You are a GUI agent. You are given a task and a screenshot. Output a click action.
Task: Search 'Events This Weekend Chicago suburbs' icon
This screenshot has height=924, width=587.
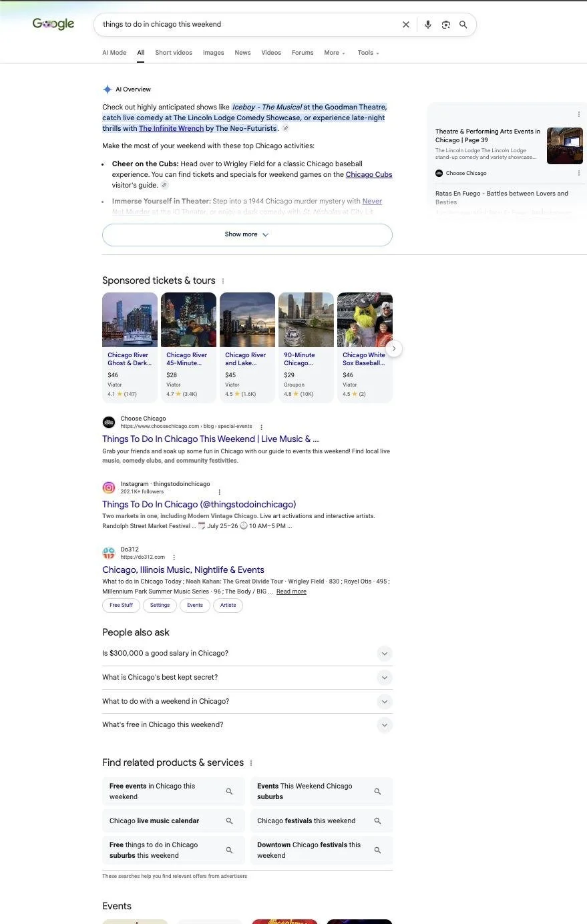[x=377, y=791]
